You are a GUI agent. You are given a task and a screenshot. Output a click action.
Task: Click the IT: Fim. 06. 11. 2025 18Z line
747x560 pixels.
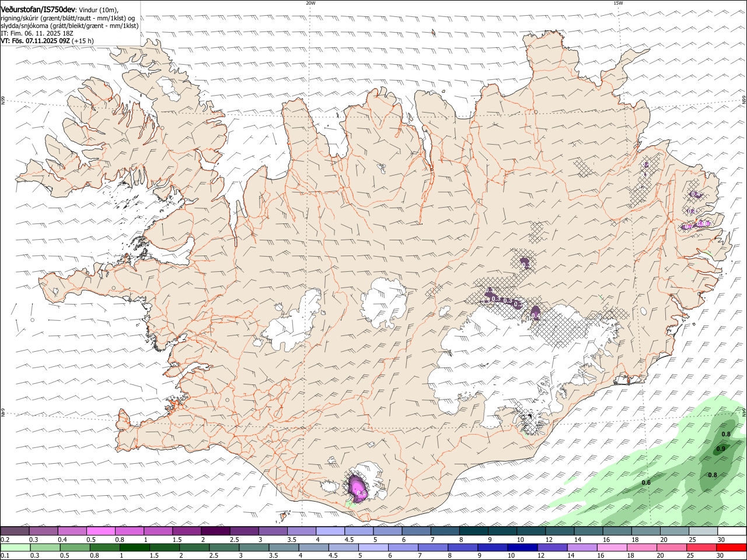click(37, 33)
